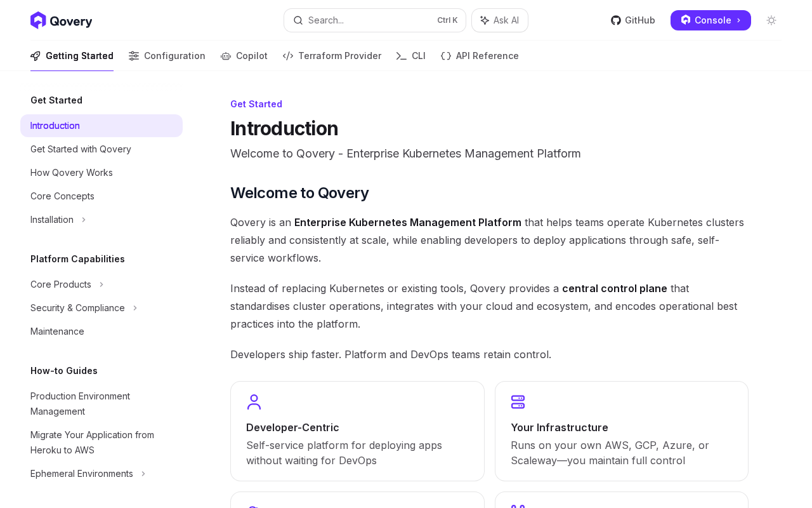
Task: Expand the Ephemeral Environments guide section
Action: [x=88, y=474]
